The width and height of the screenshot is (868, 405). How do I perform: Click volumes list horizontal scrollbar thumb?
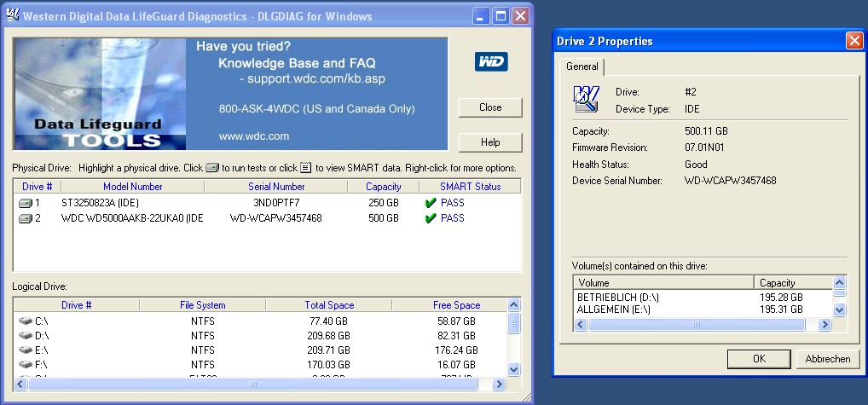[x=697, y=325]
